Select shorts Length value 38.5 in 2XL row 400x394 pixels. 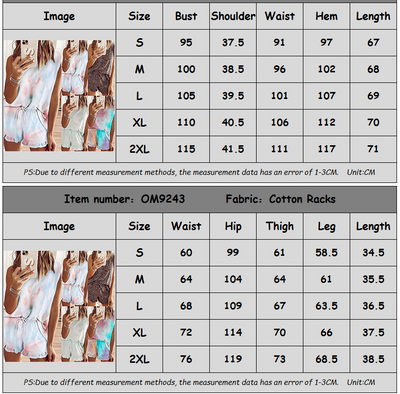point(373,359)
